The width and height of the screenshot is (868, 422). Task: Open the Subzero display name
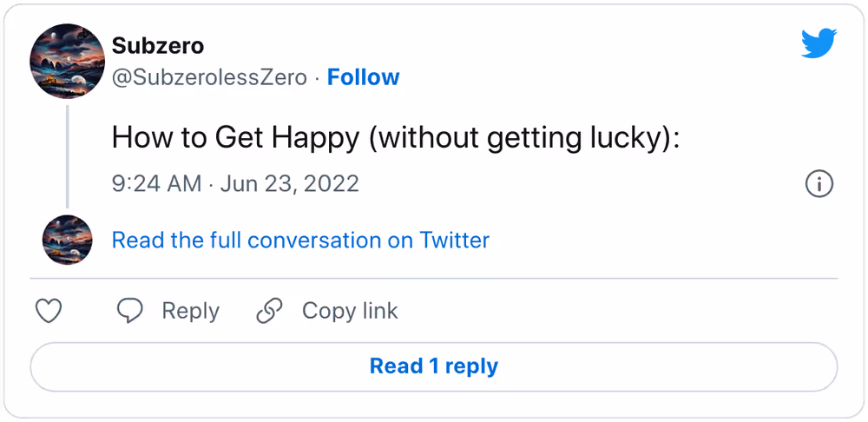(x=158, y=46)
